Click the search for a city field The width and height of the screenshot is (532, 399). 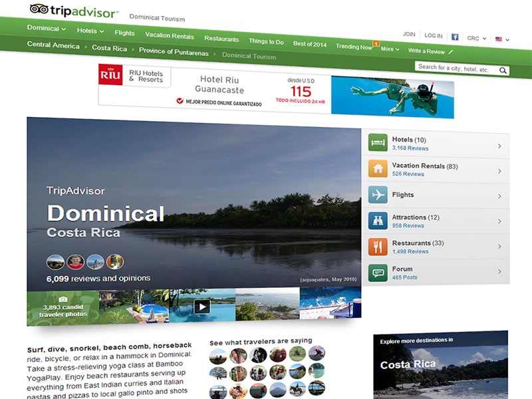pyautogui.click(x=457, y=68)
